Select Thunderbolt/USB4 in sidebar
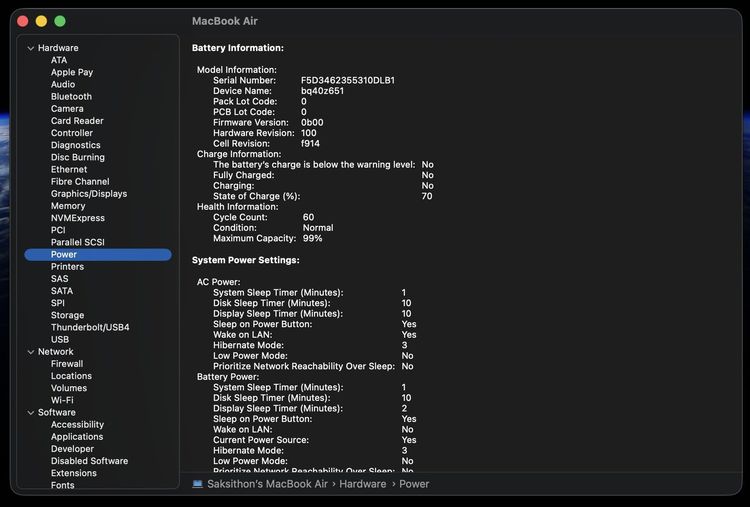The height and width of the screenshot is (507, 750). pyautogui.click(x=90, y=327)
